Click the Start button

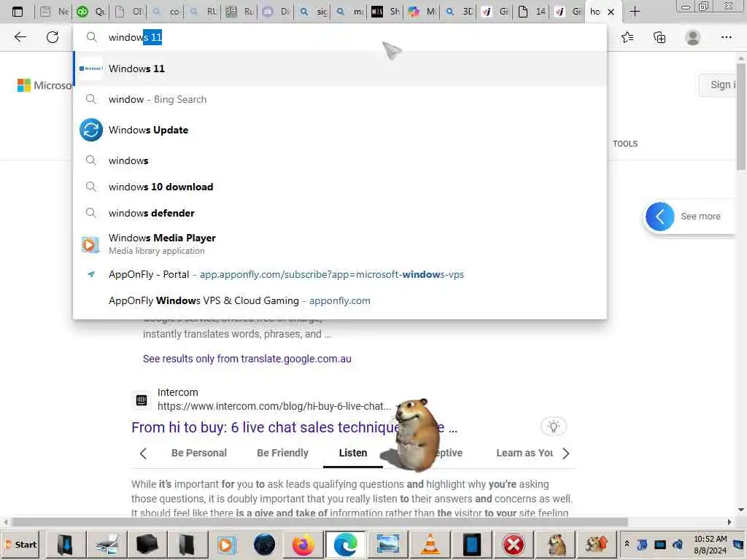pos(21,544)
